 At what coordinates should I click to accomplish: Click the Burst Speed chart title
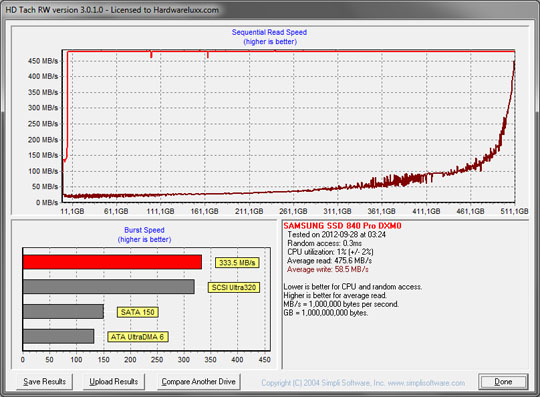coord(144,230)
